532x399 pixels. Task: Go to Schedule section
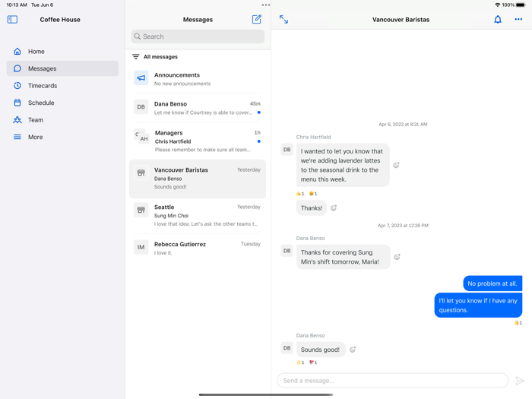[62, 103]
